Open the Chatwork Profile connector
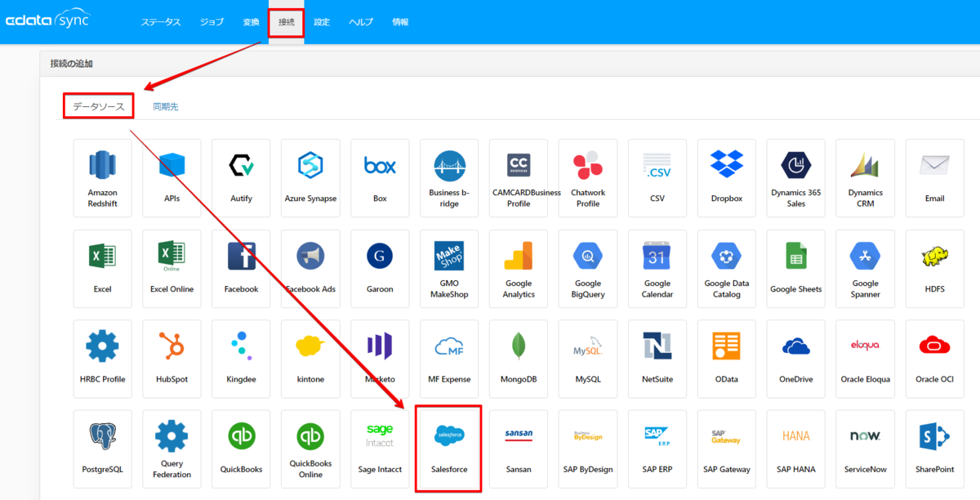 (589, 178)
